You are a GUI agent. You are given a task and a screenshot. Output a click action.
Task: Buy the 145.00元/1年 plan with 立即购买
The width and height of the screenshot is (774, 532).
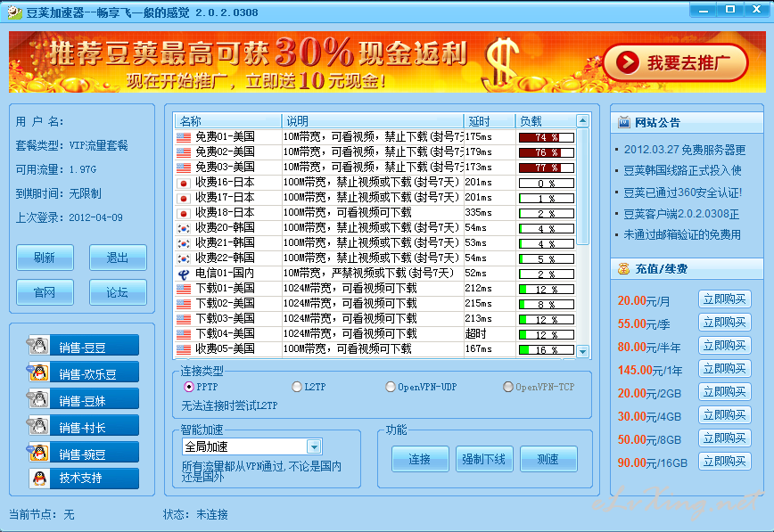coord(725,369)
